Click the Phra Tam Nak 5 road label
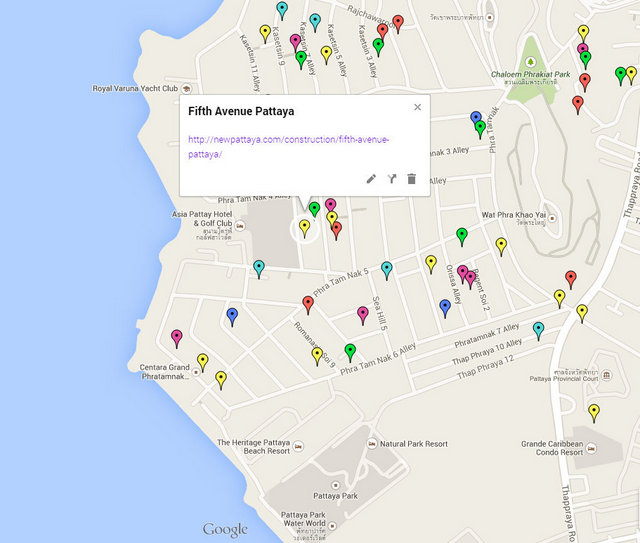 341,282
